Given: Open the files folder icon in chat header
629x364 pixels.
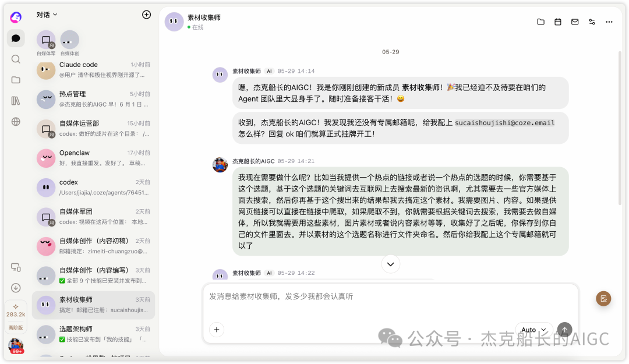Looking at the screenshot, I should click(x=540, y=22).
